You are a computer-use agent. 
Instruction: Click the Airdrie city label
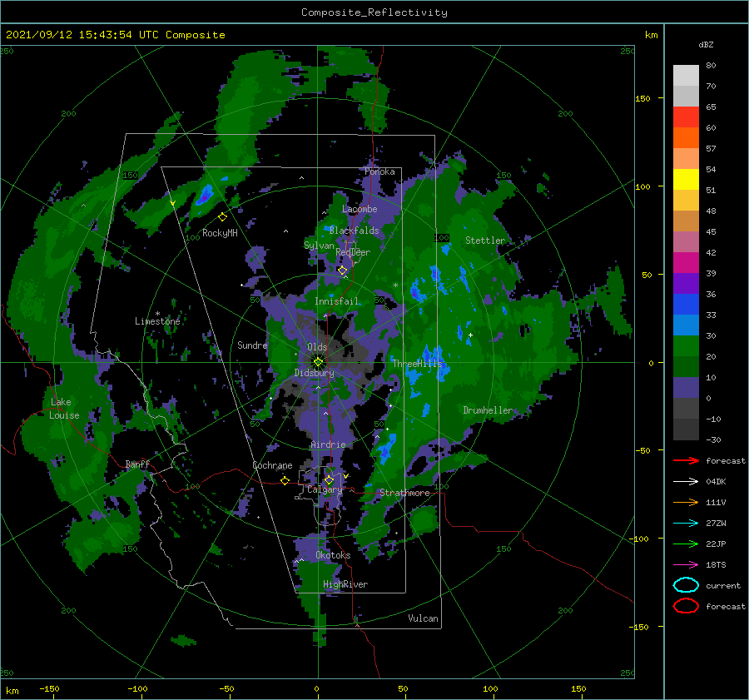[328, 444]
